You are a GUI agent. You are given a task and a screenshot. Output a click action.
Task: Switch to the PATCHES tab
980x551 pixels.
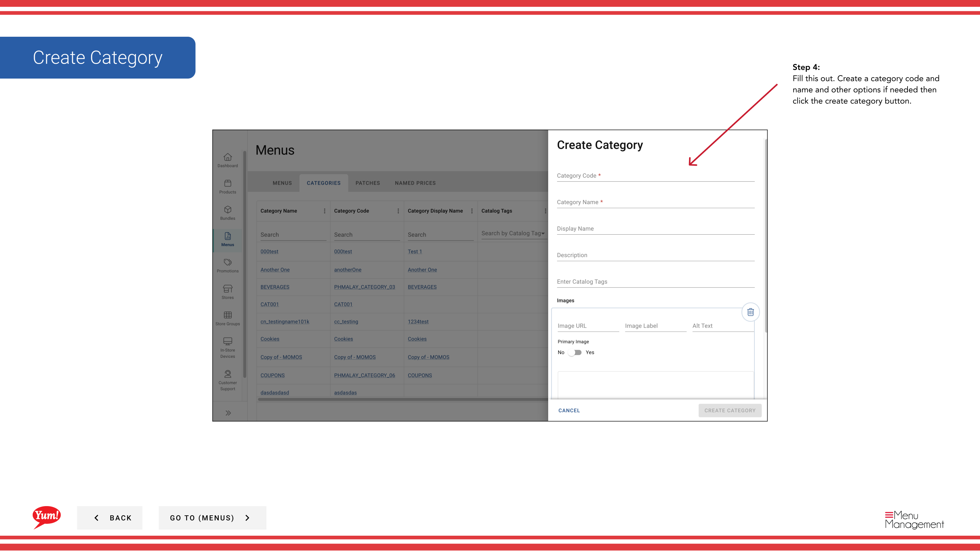coord(367,183)
